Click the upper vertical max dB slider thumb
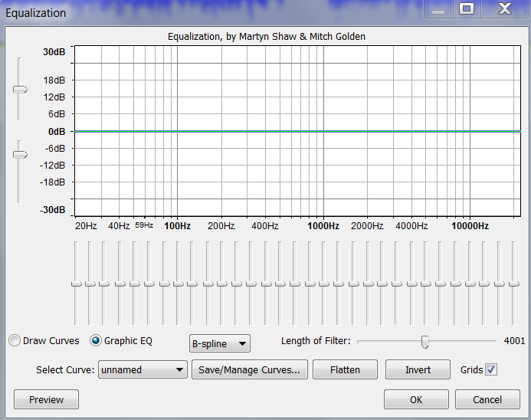The width and height of the screenshot is (531, 420). pyautogui.click(x=20, y=90)
